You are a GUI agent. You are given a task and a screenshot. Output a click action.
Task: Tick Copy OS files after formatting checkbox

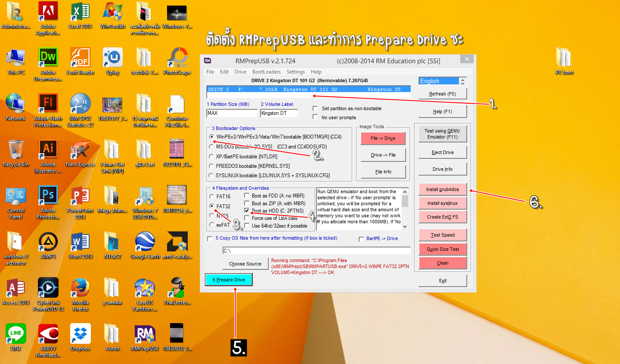(210, 238)
